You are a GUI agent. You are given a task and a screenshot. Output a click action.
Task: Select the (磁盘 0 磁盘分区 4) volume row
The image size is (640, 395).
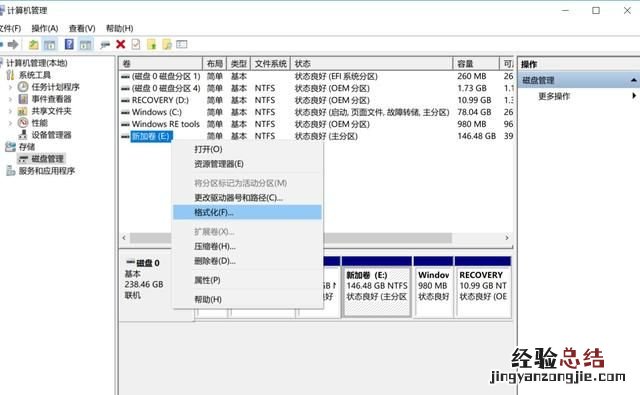(316, 88)
